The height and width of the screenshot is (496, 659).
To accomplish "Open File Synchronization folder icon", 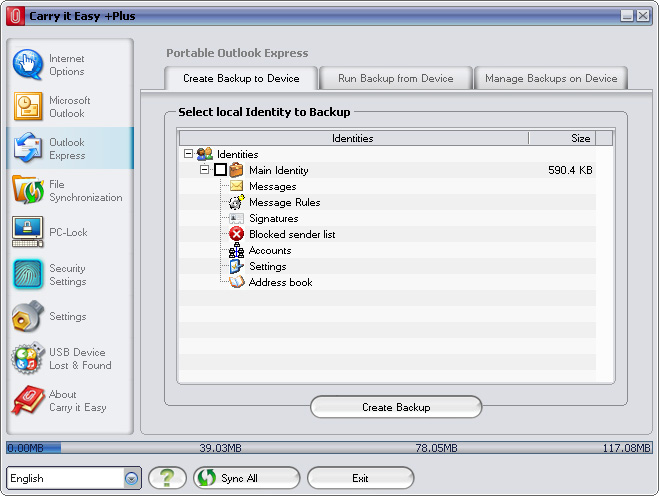I will pyautogui.click(x=28, y=190).
